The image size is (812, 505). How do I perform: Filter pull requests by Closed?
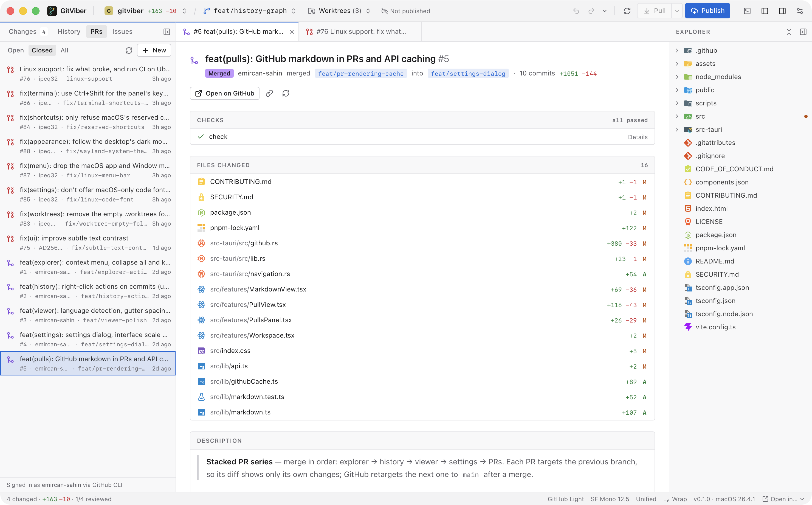click(x=42, y=50)
